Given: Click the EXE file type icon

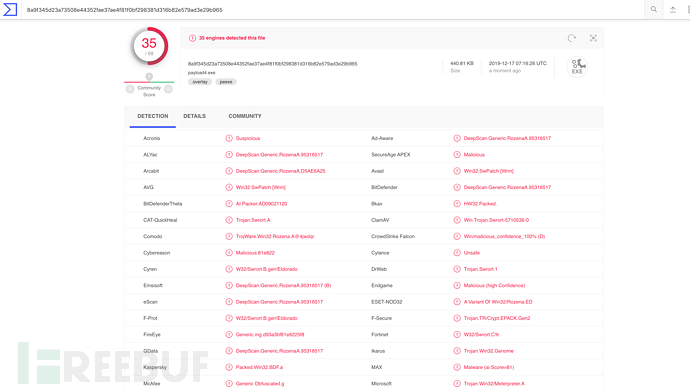Looking at the screenshot, I should coord(577,67).
